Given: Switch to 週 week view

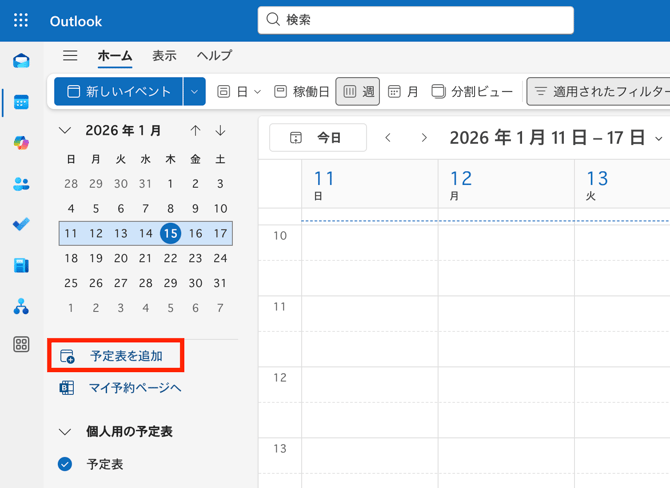Looking at the screenshot, I should coord(358,91).
